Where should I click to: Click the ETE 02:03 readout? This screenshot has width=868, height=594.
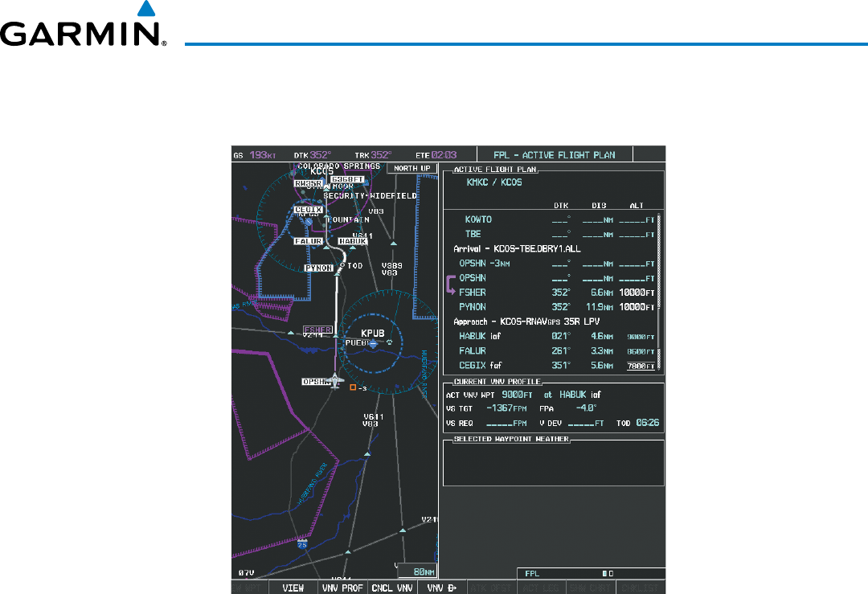click(x=436, y=155)
